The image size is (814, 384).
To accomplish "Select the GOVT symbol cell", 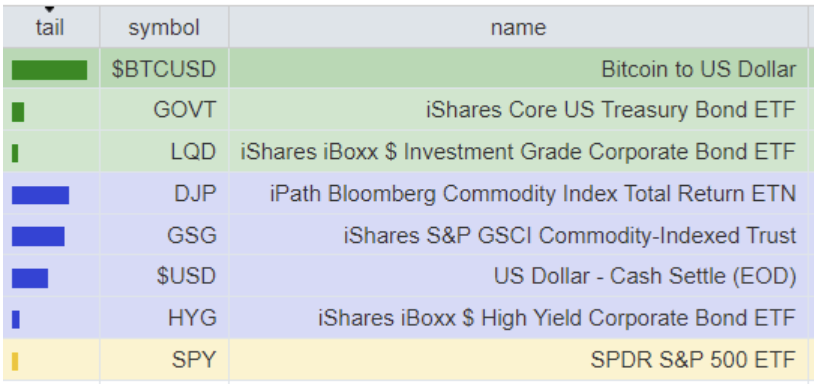I will click(x=164, y=109).
